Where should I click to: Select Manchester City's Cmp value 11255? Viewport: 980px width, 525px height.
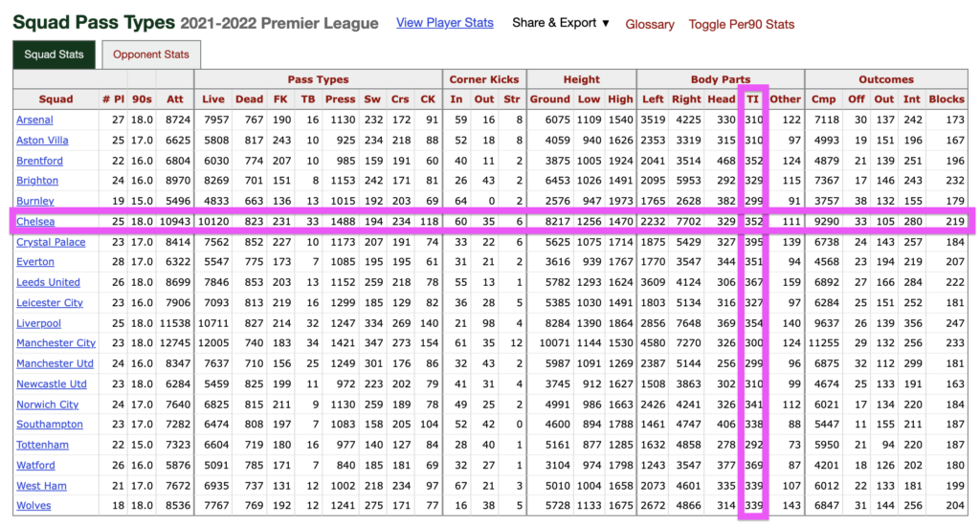(x=824, y=342)
